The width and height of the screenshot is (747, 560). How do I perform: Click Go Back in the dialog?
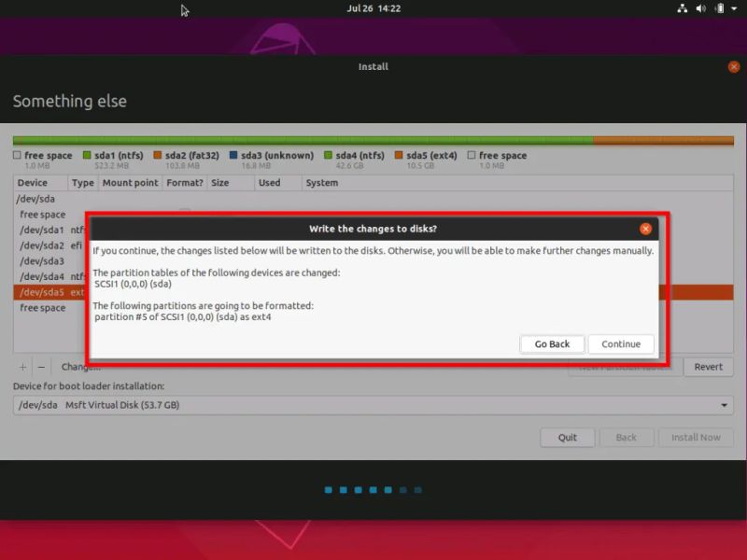[552, 343]
